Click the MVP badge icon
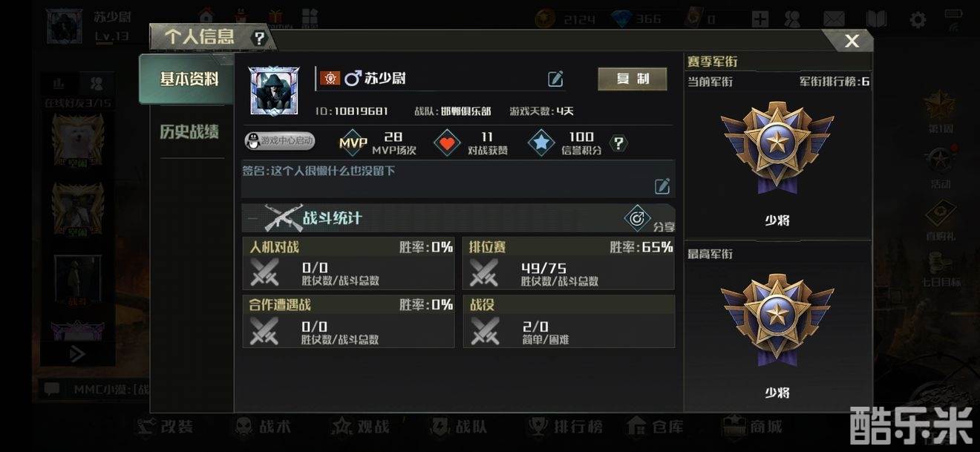This screenshot has width=980, height=452. 353,143
